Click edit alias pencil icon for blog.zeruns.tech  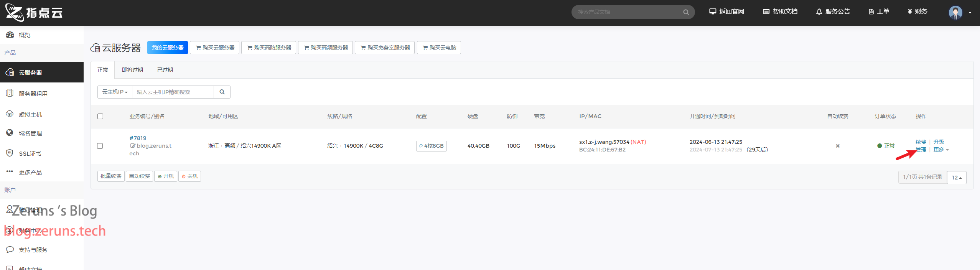(133, 146)
